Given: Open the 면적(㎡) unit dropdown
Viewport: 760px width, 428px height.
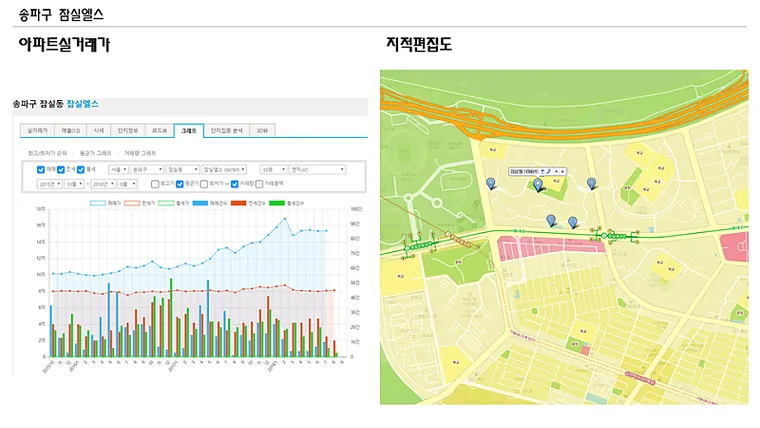Looking at the screenshot, I should 317,170.
